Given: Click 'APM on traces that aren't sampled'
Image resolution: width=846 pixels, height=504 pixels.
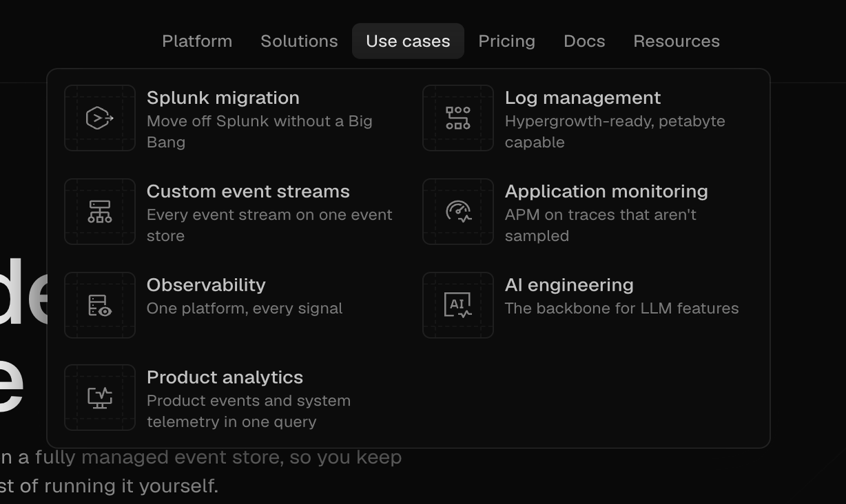Looking at the screenshot, I should 601,225.
